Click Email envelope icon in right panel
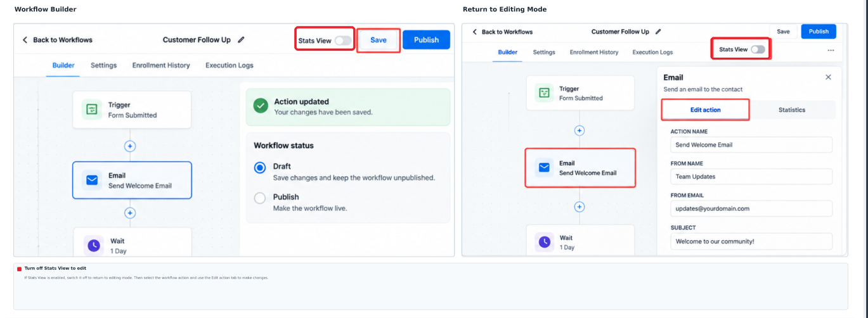Screen dimensions: 868x318 544,168
